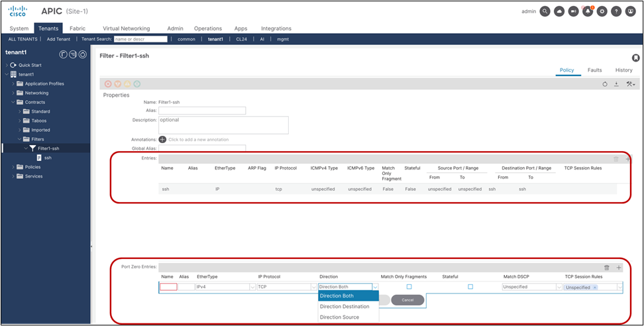644x326 pixels.
Task: Switch to the Fabric tab
Action: (x=78, y=28)
